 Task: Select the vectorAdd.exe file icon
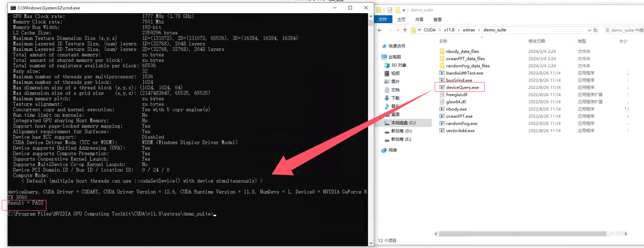click(x=442, y=131)
